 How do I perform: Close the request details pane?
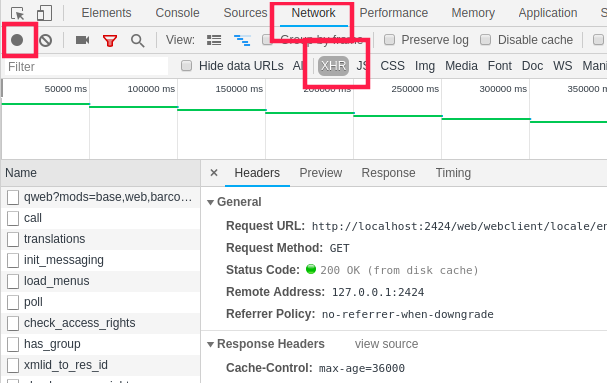[x=214, y=173]
